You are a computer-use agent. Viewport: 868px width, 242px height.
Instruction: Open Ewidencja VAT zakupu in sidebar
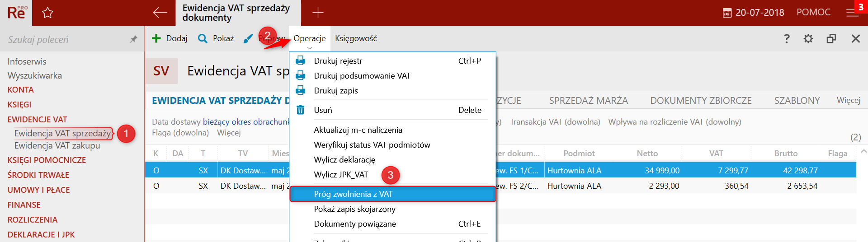point(57,145)
